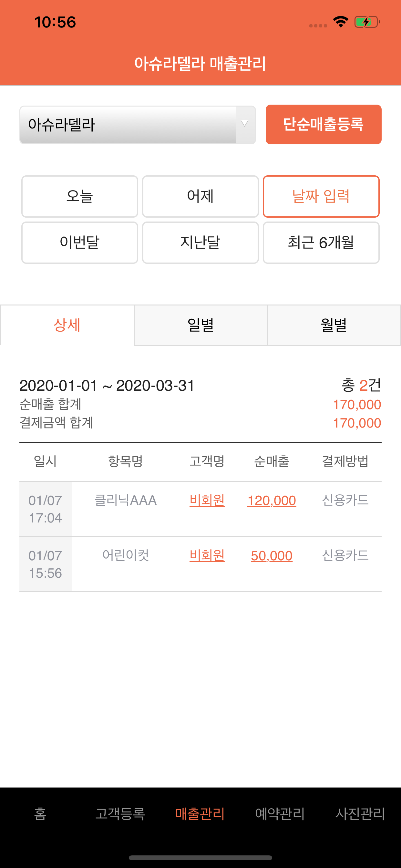Open 사진관리 in bottom navigation

coord(360,814)
